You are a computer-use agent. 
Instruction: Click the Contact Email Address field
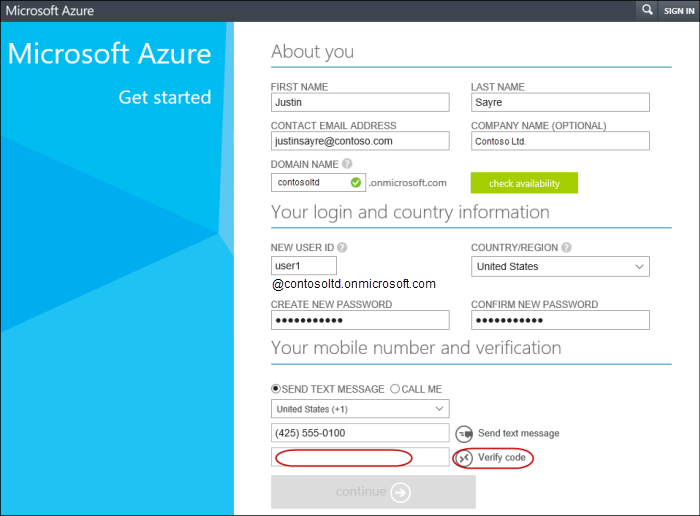pyautogui.click(x=360, y=142)
